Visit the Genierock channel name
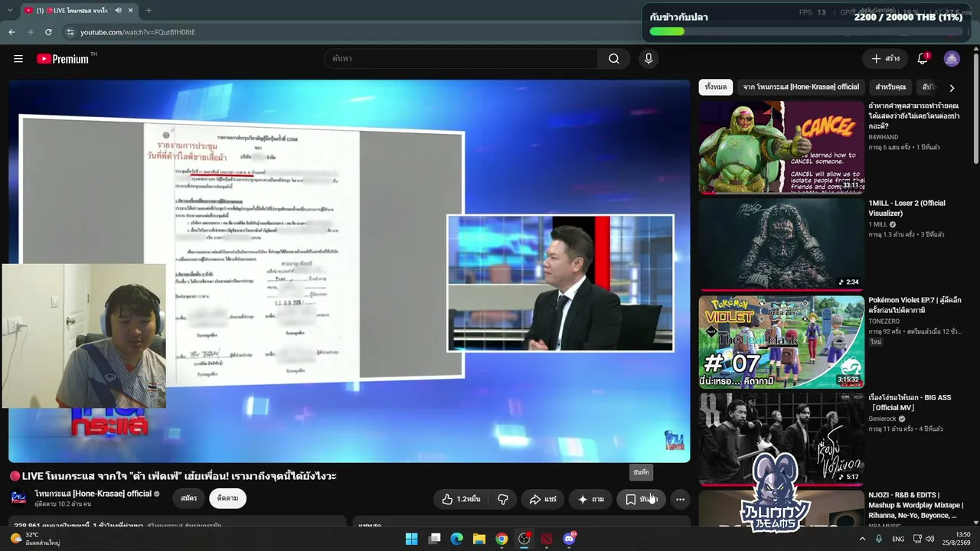The image size is (980, 551). [882, 419]
